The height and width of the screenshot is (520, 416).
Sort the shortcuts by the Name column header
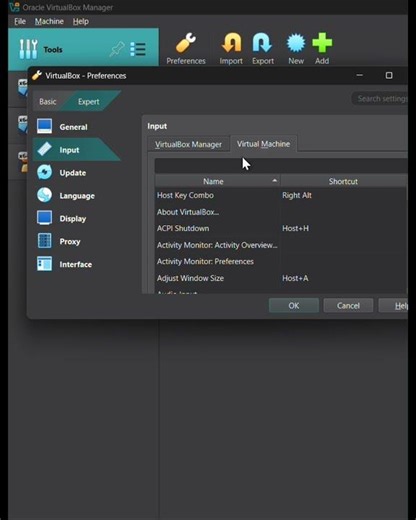click(218, 181)
